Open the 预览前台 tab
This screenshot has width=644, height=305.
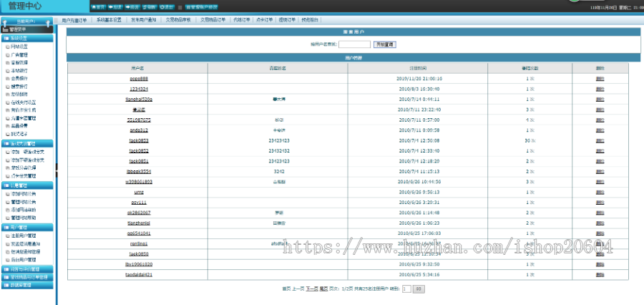click(x=310, y=20)
